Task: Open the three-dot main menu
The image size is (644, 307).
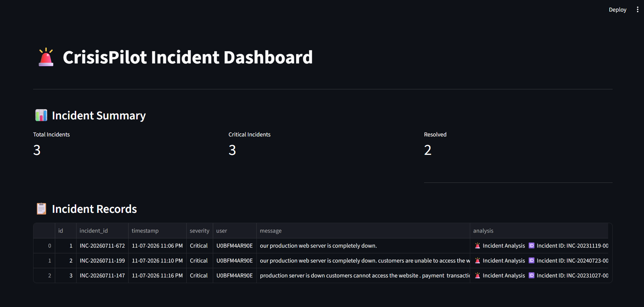Action: (638, 10)
